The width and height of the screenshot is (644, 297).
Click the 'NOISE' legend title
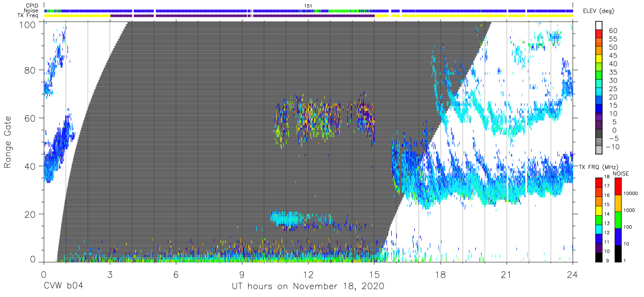pos(620,173)
